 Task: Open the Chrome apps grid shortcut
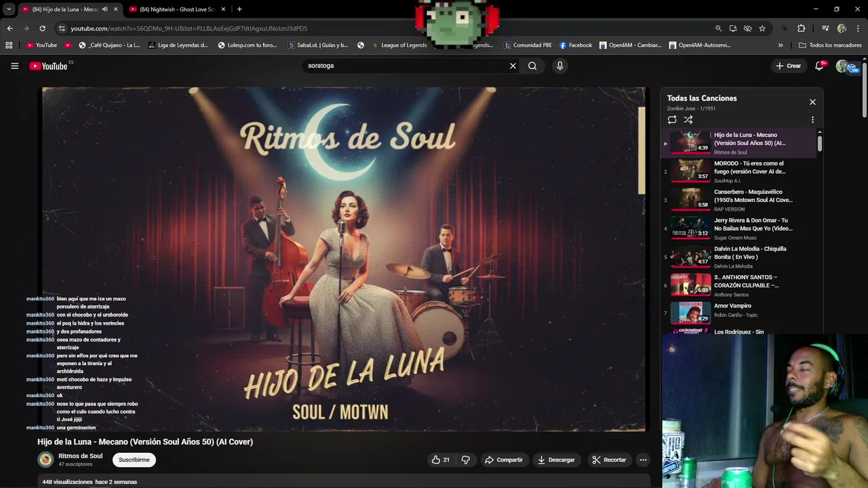[x=9, y=45]
